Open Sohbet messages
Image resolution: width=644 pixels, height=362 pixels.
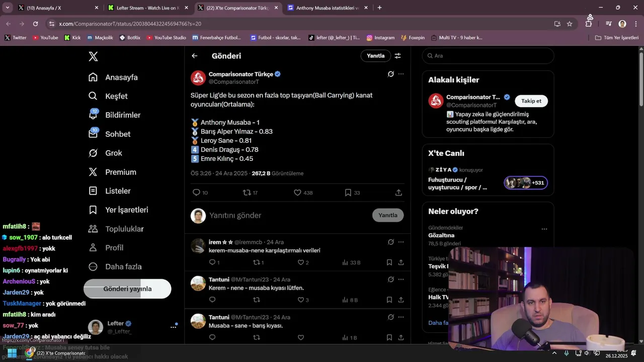coord(109,134)
